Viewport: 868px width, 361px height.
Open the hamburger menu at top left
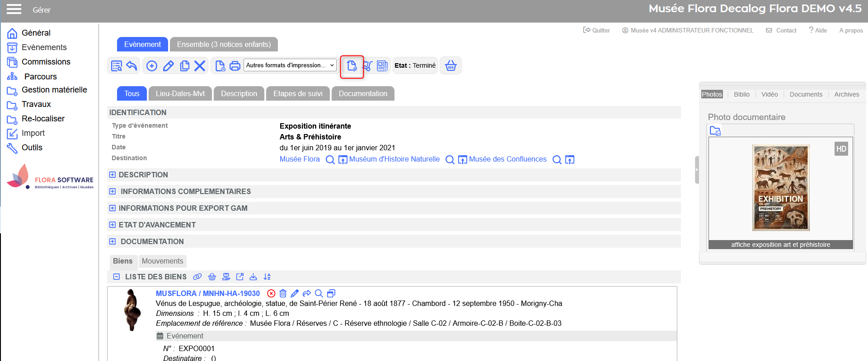14,9
